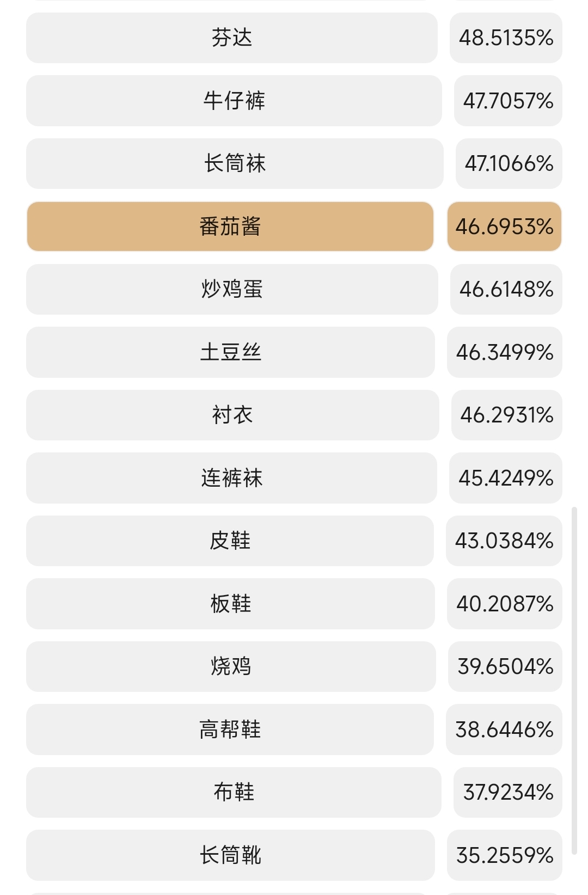
Task: Select the 芬达 list item
Action: tap(232, 38)
